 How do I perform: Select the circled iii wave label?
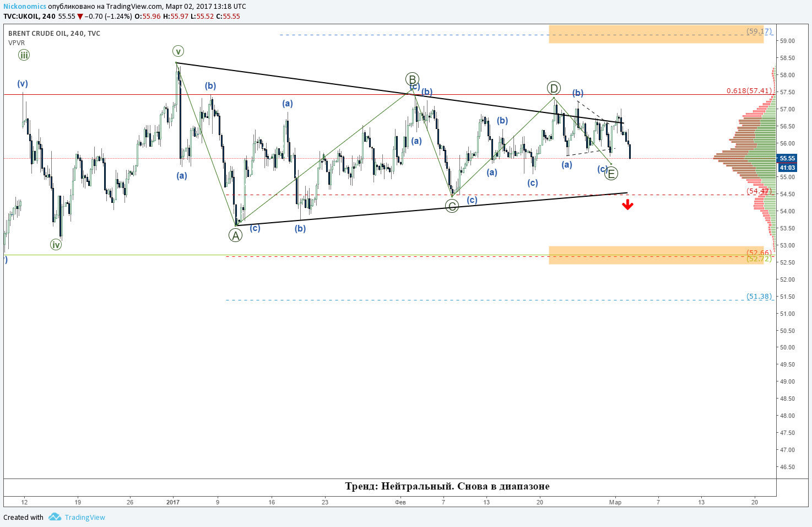click(24, 55)
